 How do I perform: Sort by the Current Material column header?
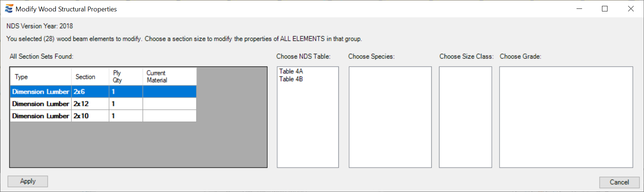pyautogui.click(x=170, y=77)
